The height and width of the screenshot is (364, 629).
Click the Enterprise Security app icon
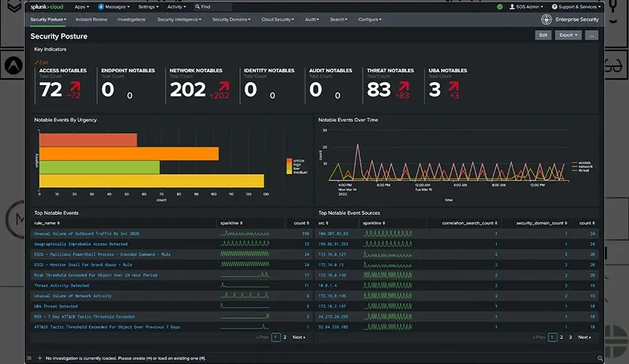546,20
